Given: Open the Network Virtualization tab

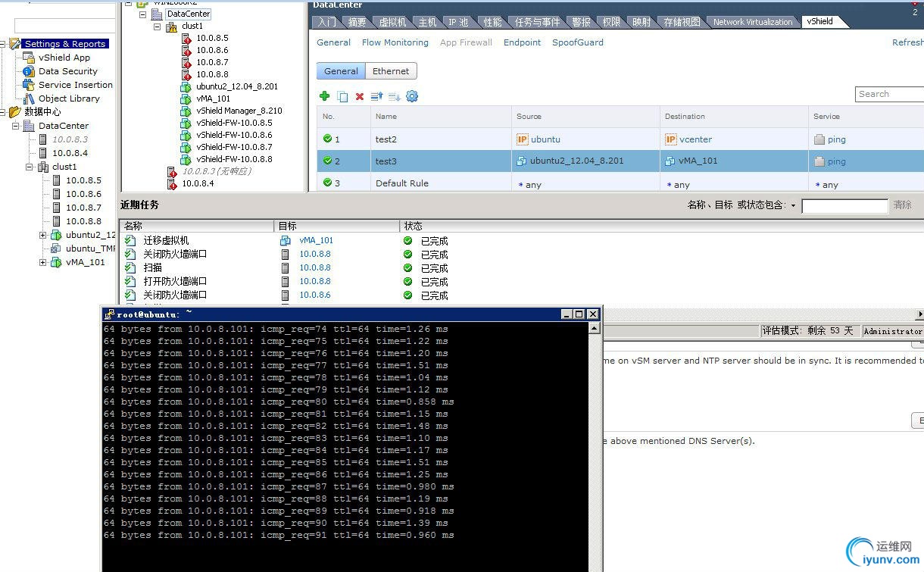Looking at the screenshot, I should [753, 22].
